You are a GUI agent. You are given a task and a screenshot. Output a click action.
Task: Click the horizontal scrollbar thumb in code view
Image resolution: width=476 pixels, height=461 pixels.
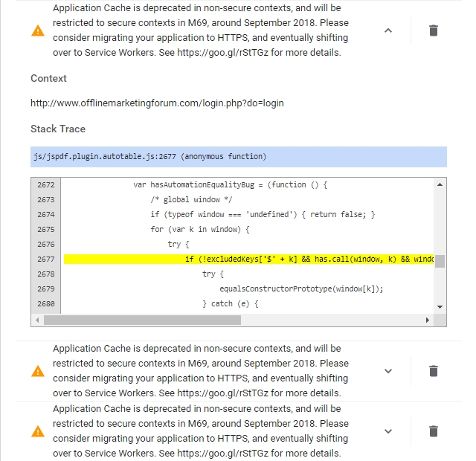tap(142, 320)
